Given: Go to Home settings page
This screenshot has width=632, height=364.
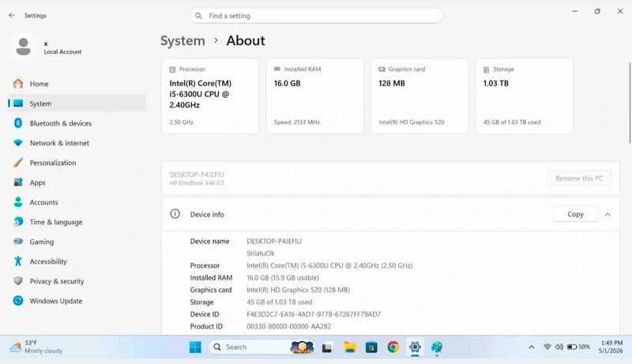Looking at the screenshot, I should coord(77,84).
